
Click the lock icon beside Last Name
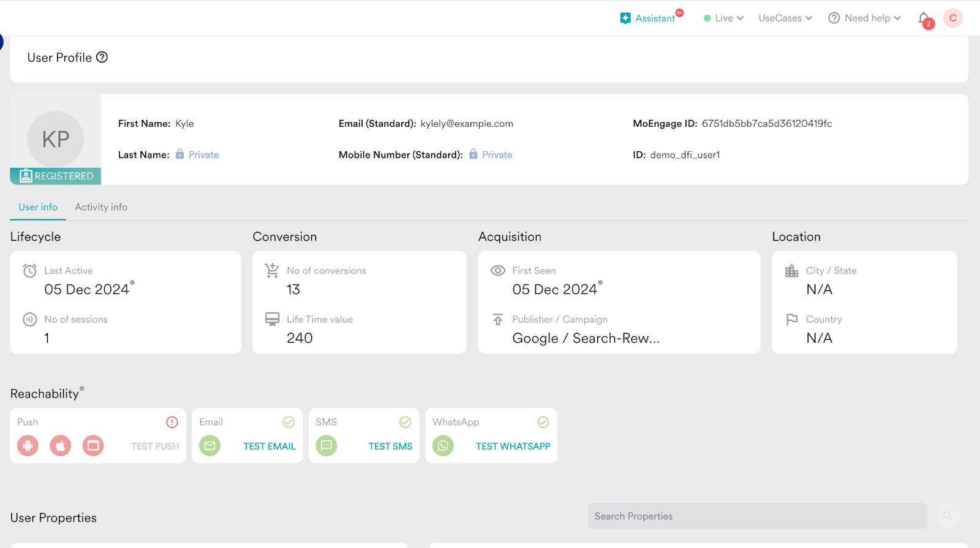pos(179,154)
